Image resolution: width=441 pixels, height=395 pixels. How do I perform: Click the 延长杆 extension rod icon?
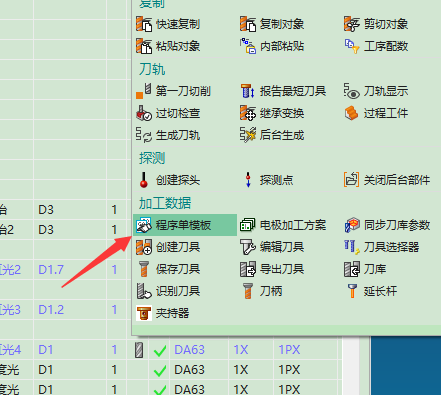coord(352,291)
